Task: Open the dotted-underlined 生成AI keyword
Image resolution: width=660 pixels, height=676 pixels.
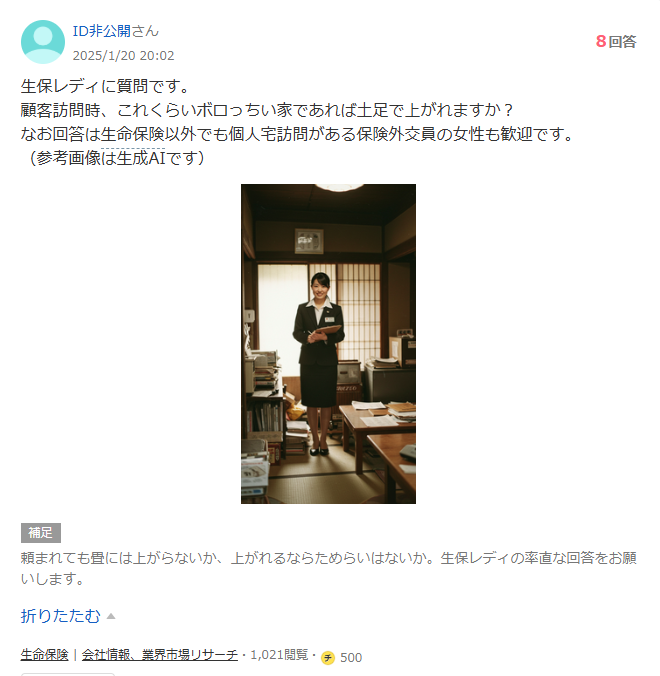Action: coord(133,158)
